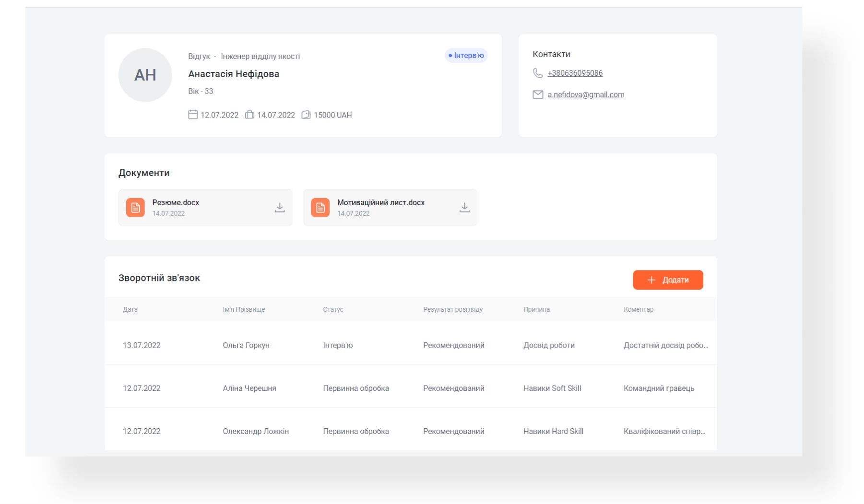Download the Мотиваційний лист.docx file
The height and width of the screenshot is (504, 864).
click(x=464, y=207)
